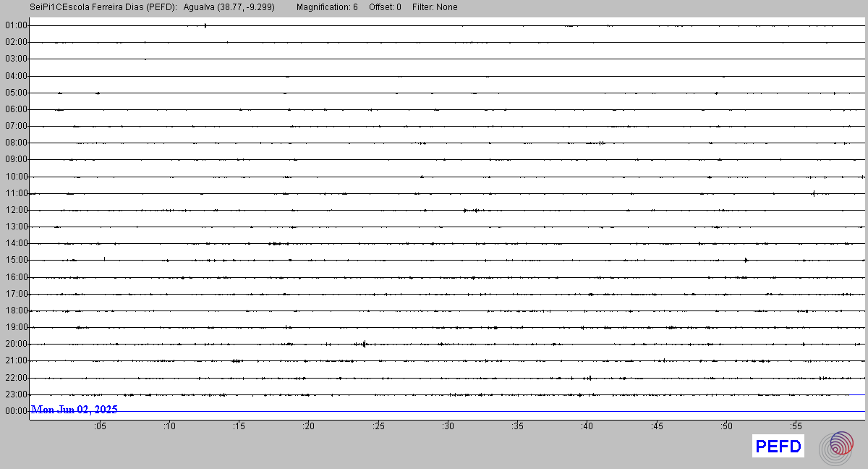This screenshot has width=868, height=469.
Task: Click the Offset: 0 header text
Action: coord(385,7)
